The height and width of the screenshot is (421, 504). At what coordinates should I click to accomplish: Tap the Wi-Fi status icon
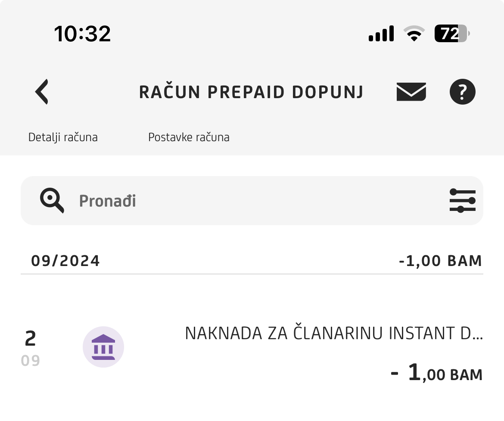[414, 34]
